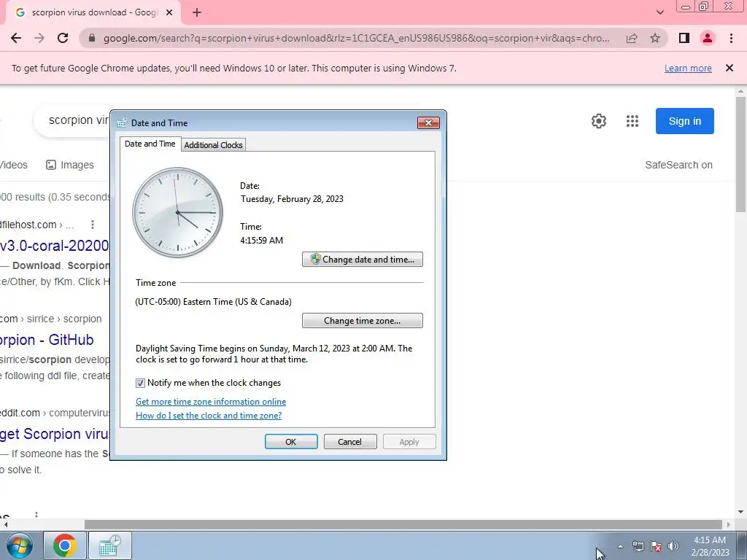
Task: Click the Date and Time taskbar icon
Action: click(x=111, y=545)
